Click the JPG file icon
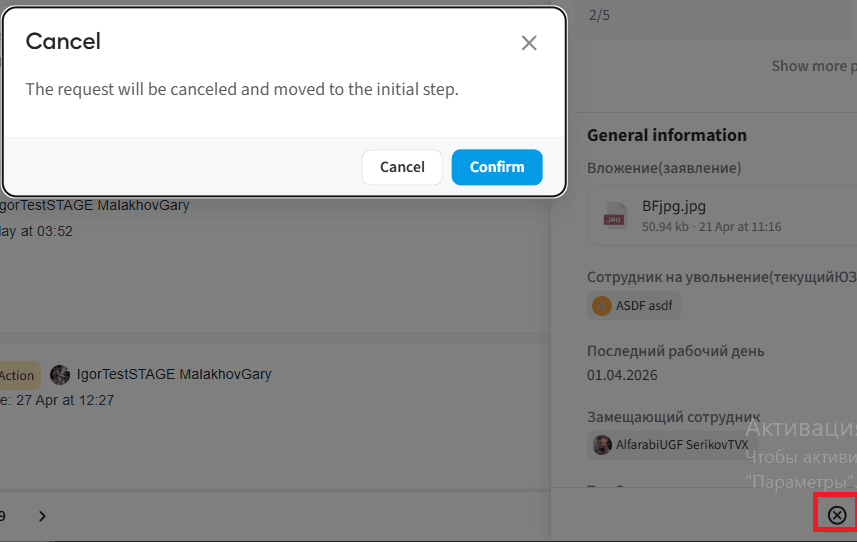Screen dimensions: 857x542 pyautogui.click(x=615, y=215)
